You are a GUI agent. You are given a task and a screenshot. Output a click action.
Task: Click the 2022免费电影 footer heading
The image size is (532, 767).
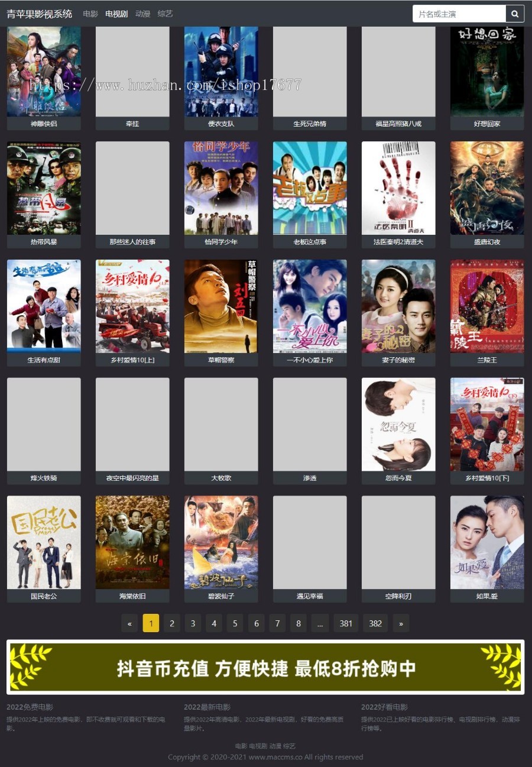click(30, 707)
